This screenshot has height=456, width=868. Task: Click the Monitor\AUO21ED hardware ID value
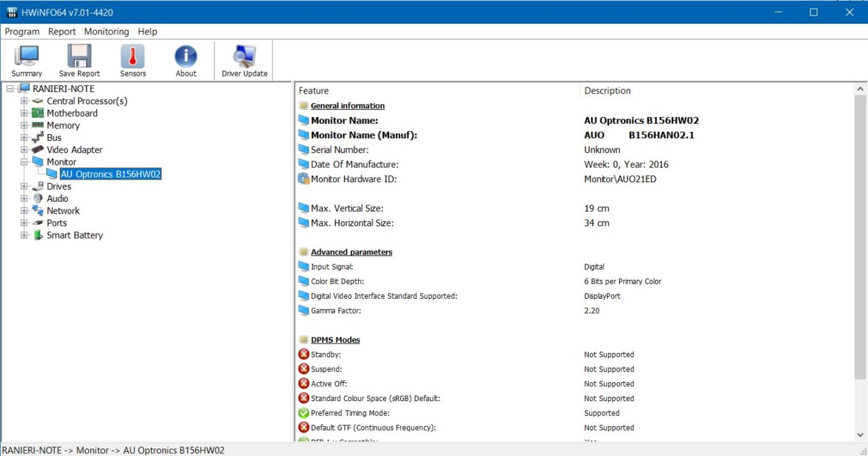tap(620, 179)
